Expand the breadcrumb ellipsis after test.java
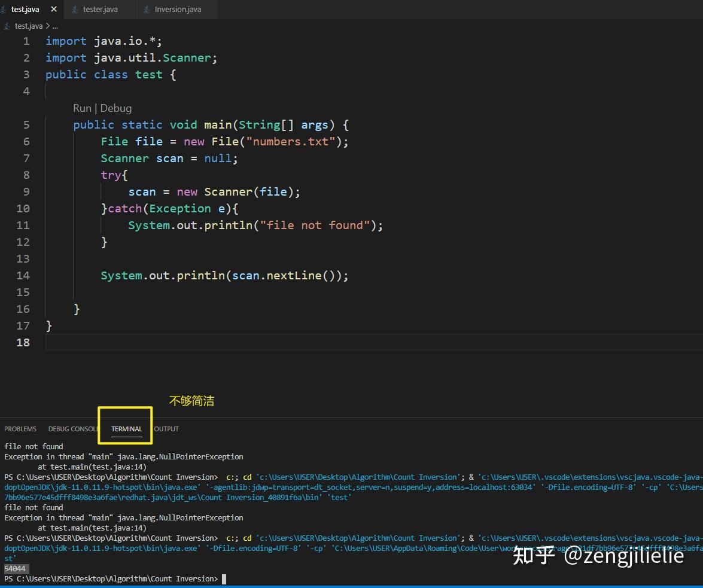The height and width of the screenshot is (588, 703). click(x=54, y=26)
